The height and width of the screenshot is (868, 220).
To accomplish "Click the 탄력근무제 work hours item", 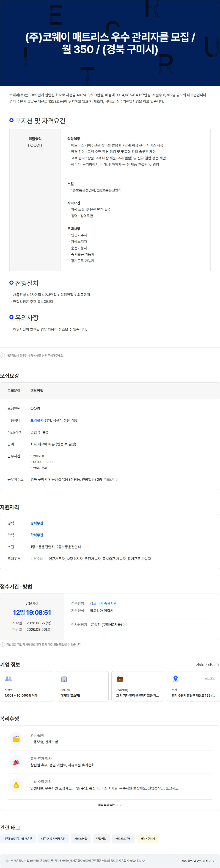I will click(x=40, y=468).
